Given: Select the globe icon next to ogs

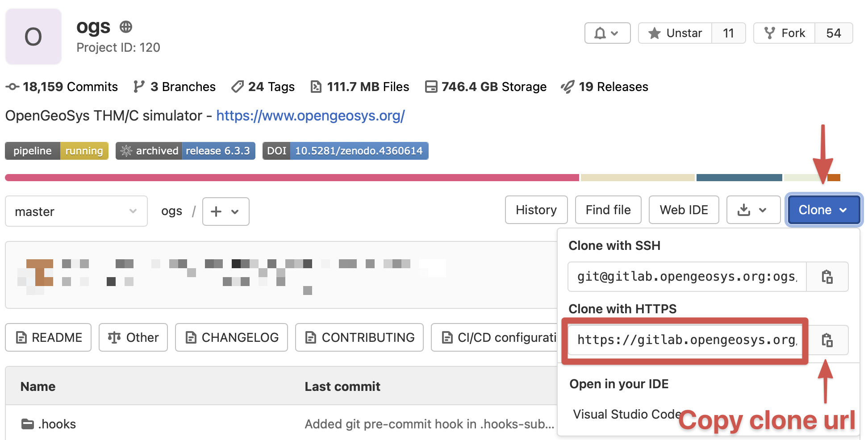Looking at the screenshot, I should coord(125,27).
